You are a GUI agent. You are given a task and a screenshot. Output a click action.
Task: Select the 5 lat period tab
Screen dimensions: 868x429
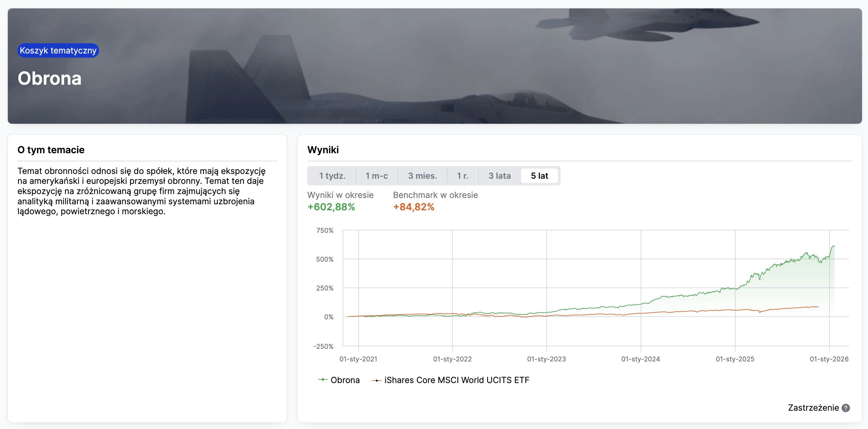click(539, 175)
